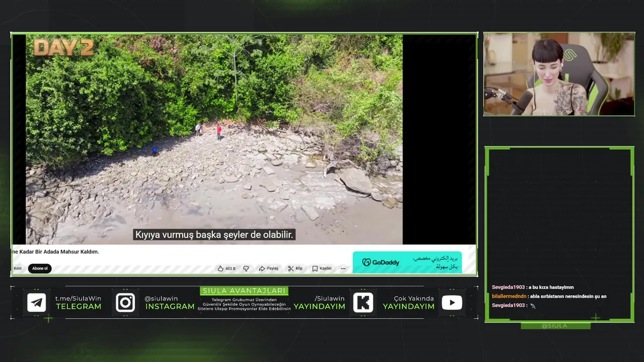Click the SIULA AVANTAJLARI header label
This screenshot has width=644, height=362.
244,291
